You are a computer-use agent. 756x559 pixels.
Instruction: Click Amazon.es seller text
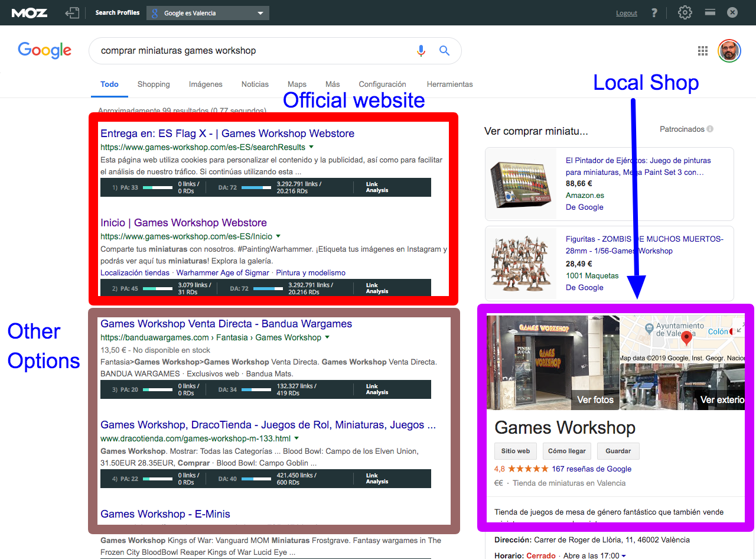tap(585, 195)
